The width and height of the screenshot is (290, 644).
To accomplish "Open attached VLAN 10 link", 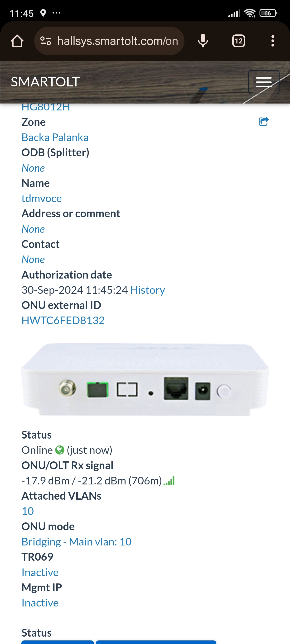I will (x=28, y=511).
